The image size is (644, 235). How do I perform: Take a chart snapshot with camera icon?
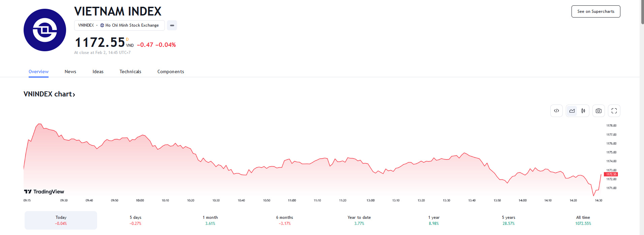598,111
